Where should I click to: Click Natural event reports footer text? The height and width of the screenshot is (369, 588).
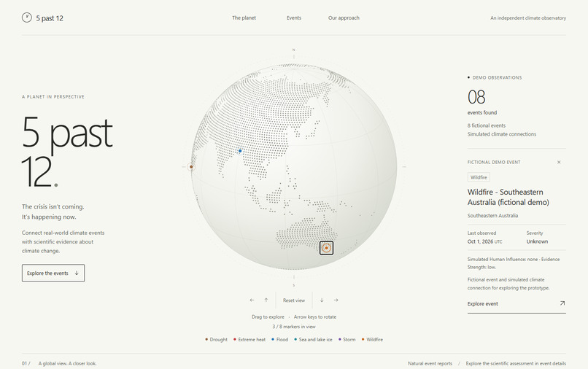pyautogui.click(x=430, y=363)
